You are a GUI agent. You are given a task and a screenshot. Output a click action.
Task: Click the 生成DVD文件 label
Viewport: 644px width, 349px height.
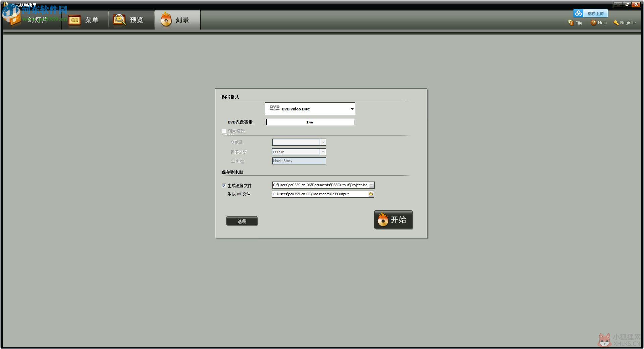point(239,194)
